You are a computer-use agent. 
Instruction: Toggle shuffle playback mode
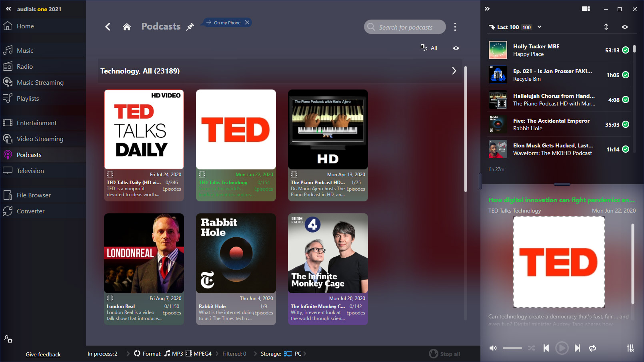pos(531,348)
